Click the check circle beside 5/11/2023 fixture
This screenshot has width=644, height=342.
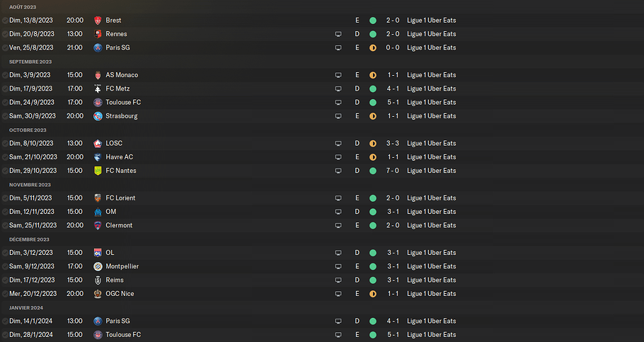[5, 198]
